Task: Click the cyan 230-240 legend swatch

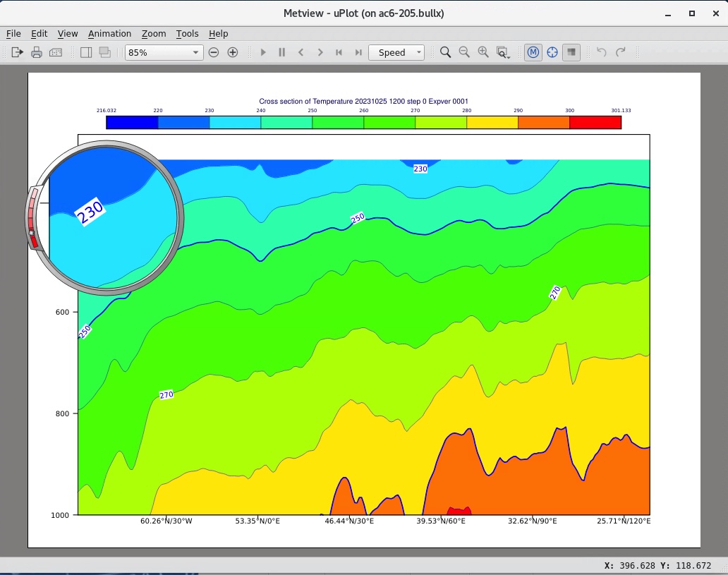Action: (235, 123)
